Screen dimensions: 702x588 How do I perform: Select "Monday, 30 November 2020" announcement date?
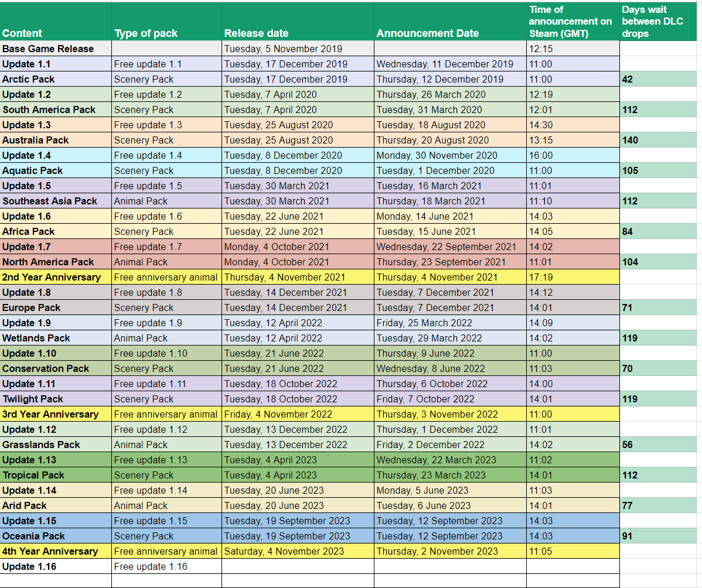[x=450, y=155]
